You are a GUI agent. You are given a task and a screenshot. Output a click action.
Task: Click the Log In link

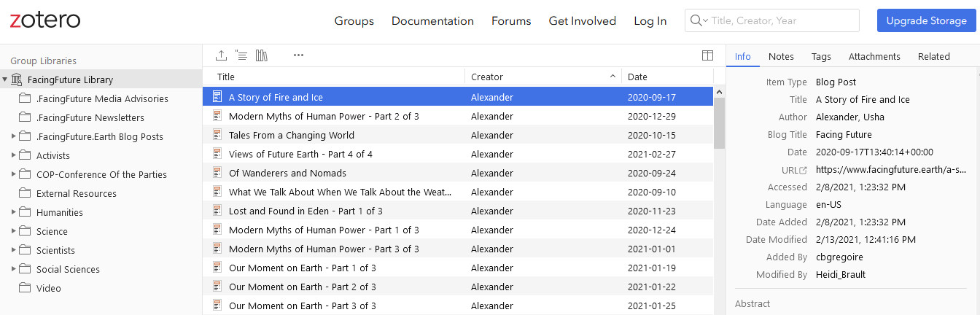click(x=650, y=20)
